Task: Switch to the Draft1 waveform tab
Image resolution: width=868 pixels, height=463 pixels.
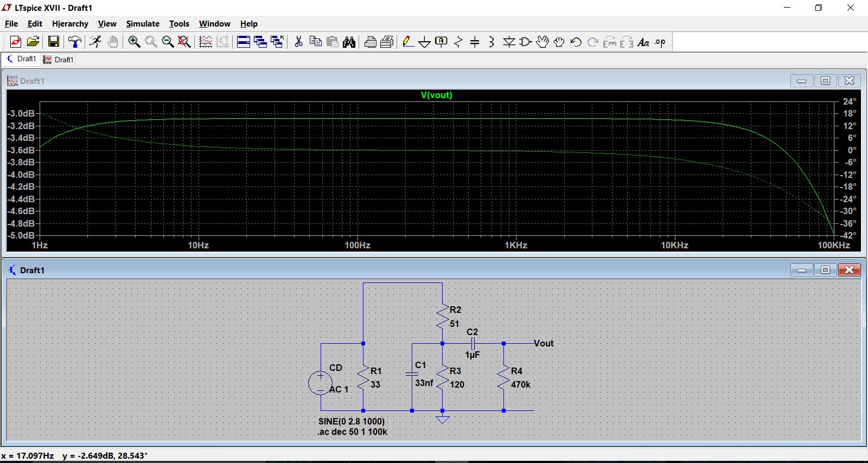Action: click(59, 60)
